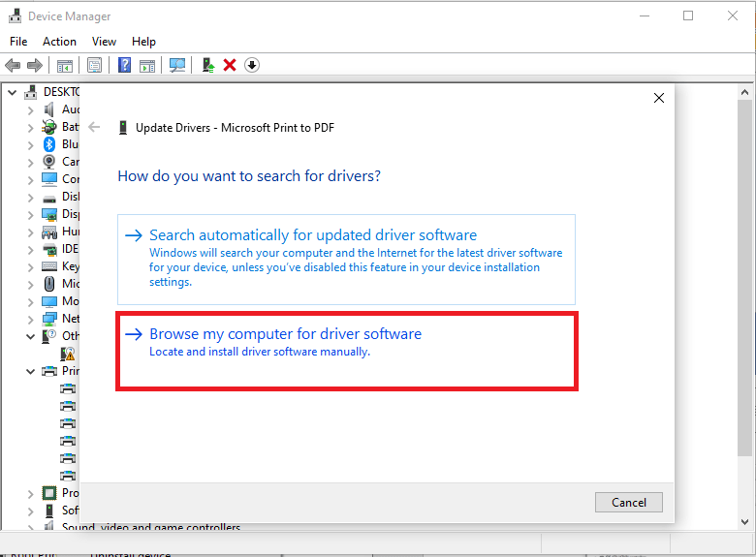Screen dimensions: 756x557
Task: Click the Cancel button in Update Drivers
Action: pos(629,502)
